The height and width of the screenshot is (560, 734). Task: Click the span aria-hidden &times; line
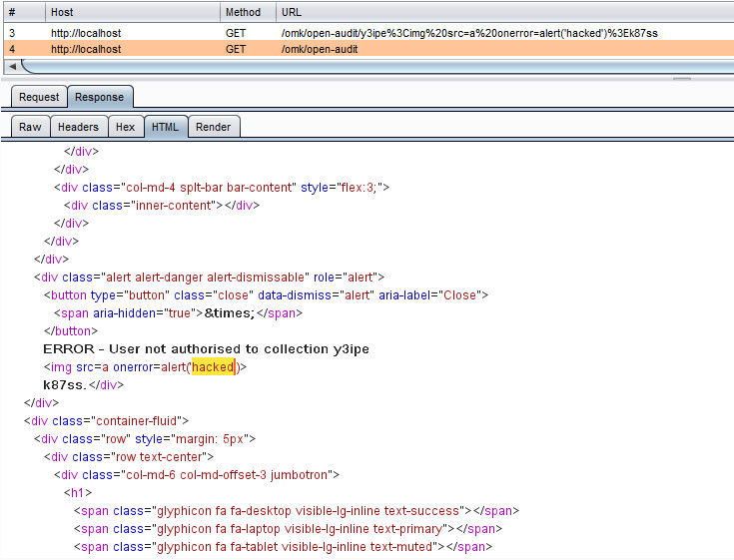click(x=179, y=313)
